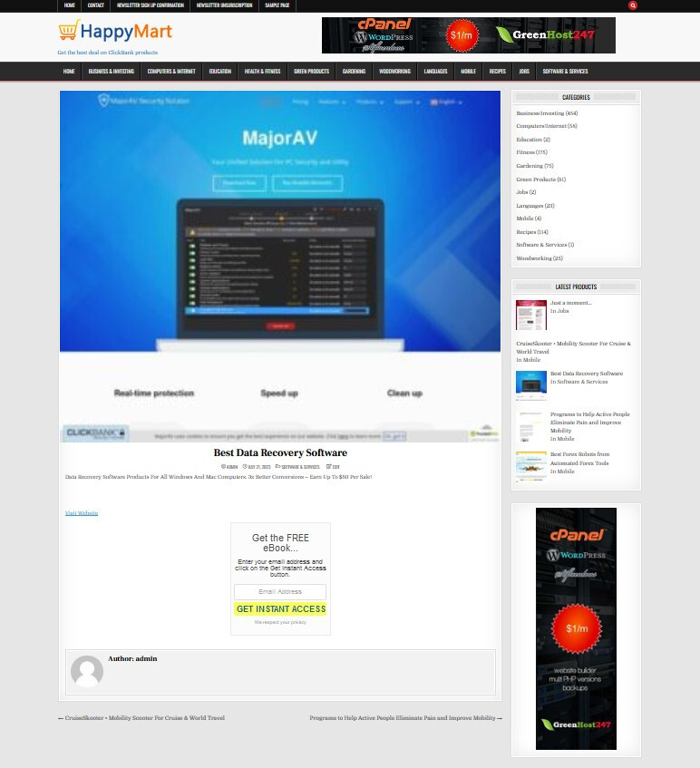Click the Edit link in post meta
The width and height of the screenshot is (700, 768).
tap(336, 467)
